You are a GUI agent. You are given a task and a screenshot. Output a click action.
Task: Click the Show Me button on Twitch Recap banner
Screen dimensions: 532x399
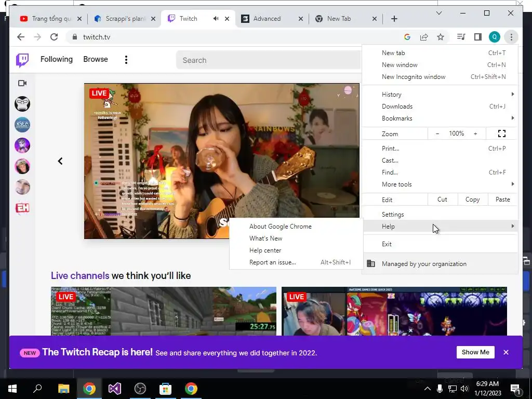(x=475, y=352)
